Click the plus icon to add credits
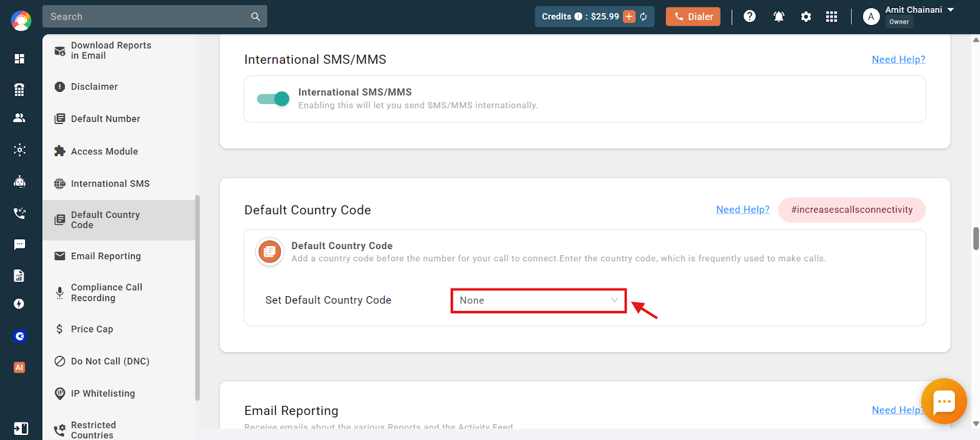The height and width of the screenshot is (440, 980). [x=629, y=17]
